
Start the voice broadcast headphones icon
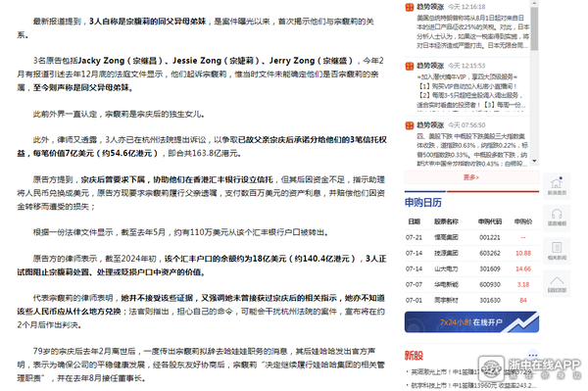click(557, 218)
